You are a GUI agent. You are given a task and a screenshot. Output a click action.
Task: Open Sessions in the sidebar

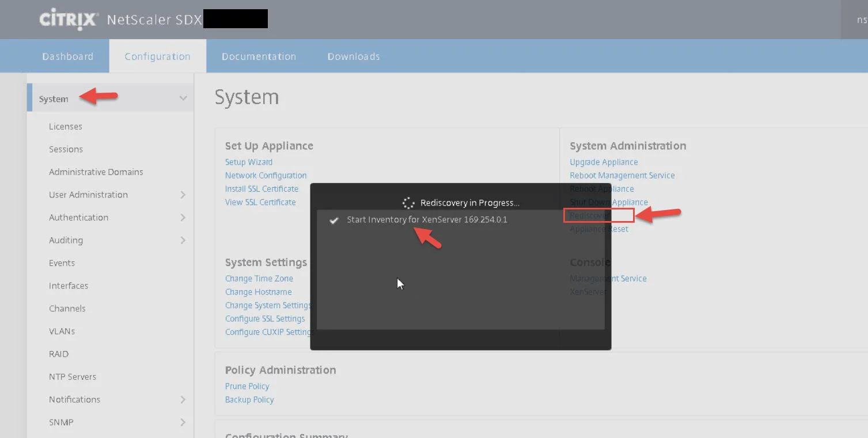pos(66,149)
